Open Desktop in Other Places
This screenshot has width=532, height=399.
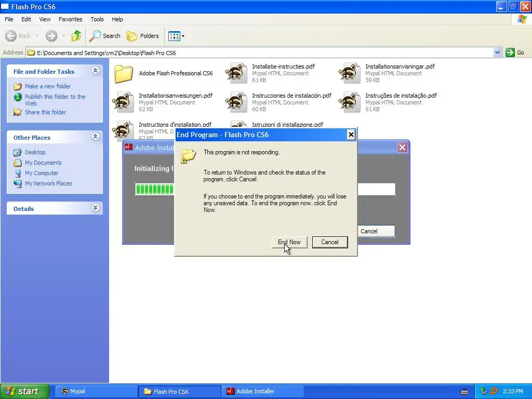click(35, 152)
